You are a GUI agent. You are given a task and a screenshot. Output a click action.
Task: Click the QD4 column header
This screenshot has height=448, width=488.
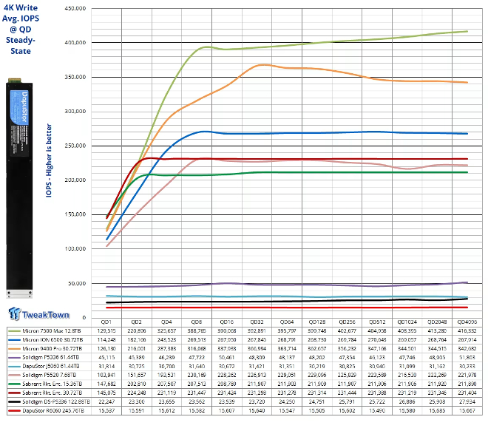coord(166,322)
